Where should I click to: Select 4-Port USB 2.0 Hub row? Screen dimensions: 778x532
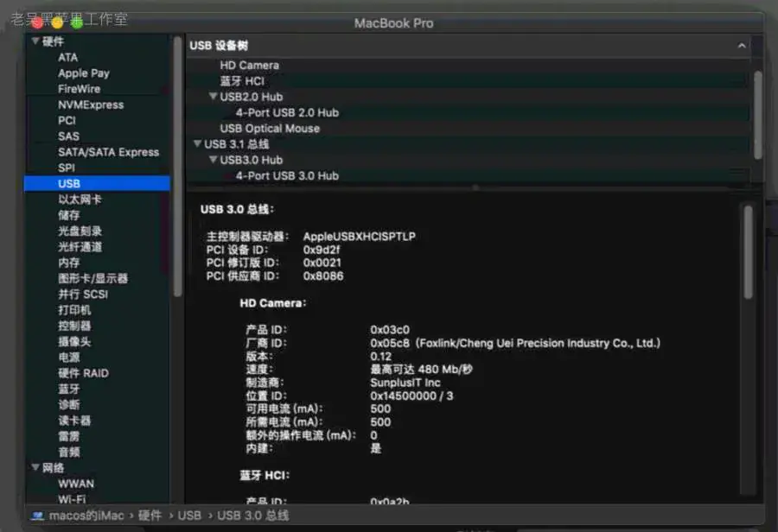click(287, 112)
